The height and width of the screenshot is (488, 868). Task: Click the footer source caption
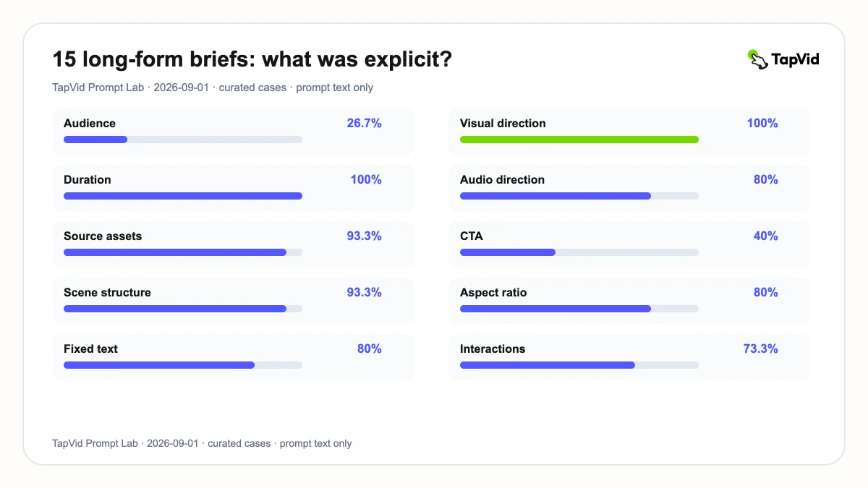(202, 443)
